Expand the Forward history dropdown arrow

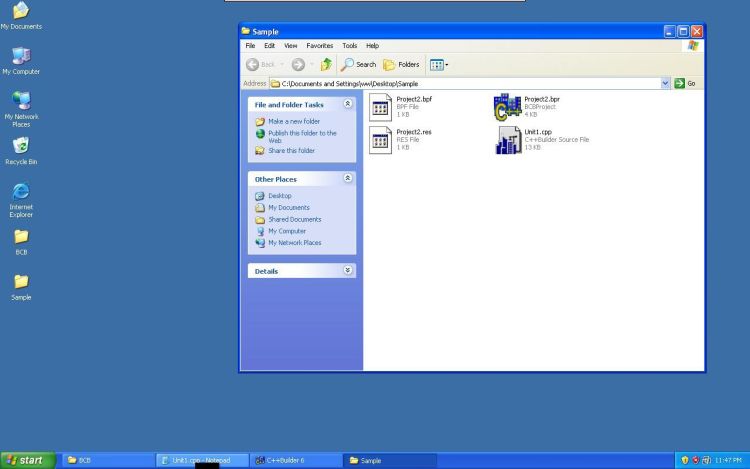[x=312, y=64]
